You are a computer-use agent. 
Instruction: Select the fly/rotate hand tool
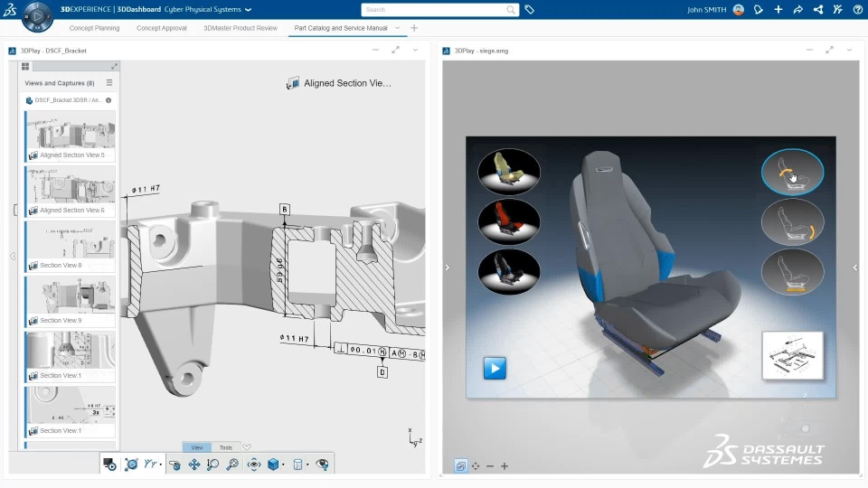pos(175,465)
